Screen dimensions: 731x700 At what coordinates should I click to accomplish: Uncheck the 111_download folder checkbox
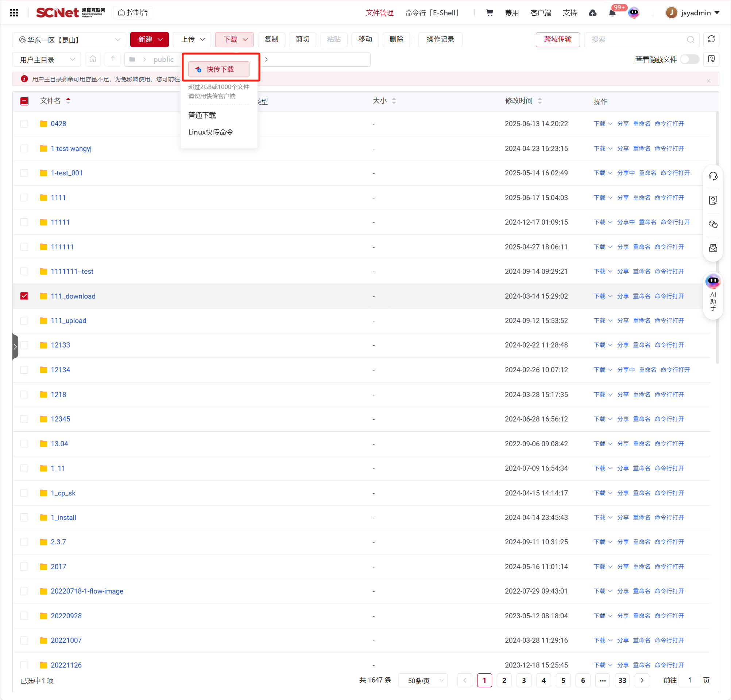24,296
